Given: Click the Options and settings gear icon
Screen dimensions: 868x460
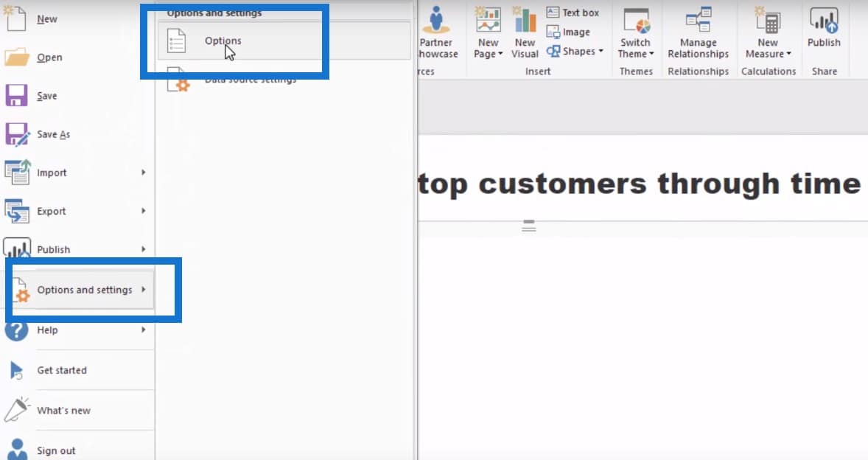Looking at the screenshot, I should pos(21,290).
